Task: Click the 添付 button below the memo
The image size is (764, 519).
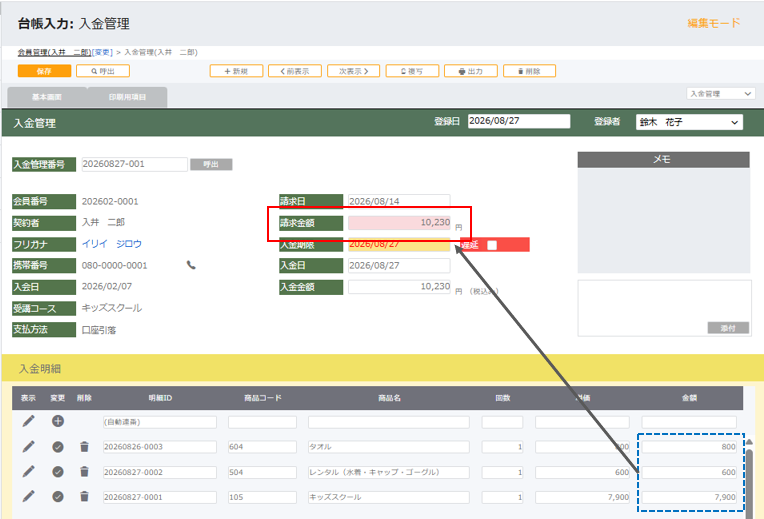Action: click(x=728, y=328)
